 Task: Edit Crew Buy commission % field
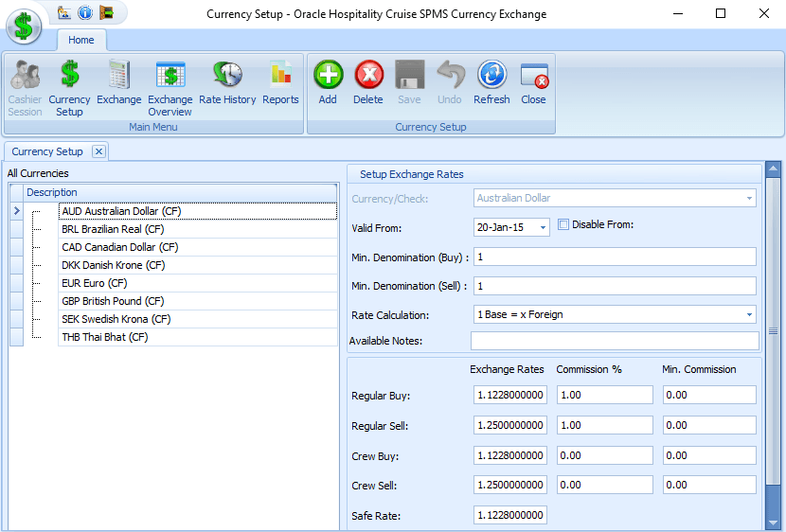pyautogui.click(x=604, y=455)
